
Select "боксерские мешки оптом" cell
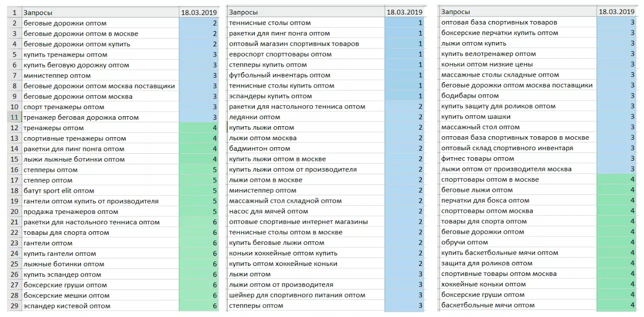[x=100, y=295]
